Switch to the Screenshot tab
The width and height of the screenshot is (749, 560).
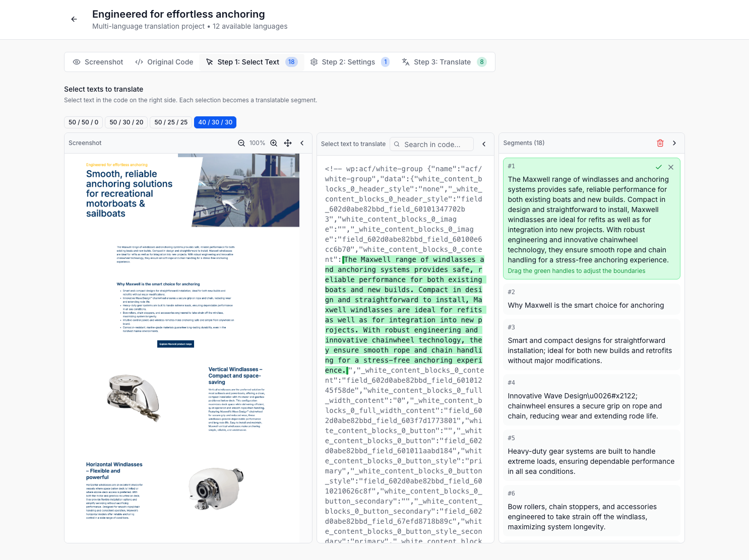click(x=98, y=62)
